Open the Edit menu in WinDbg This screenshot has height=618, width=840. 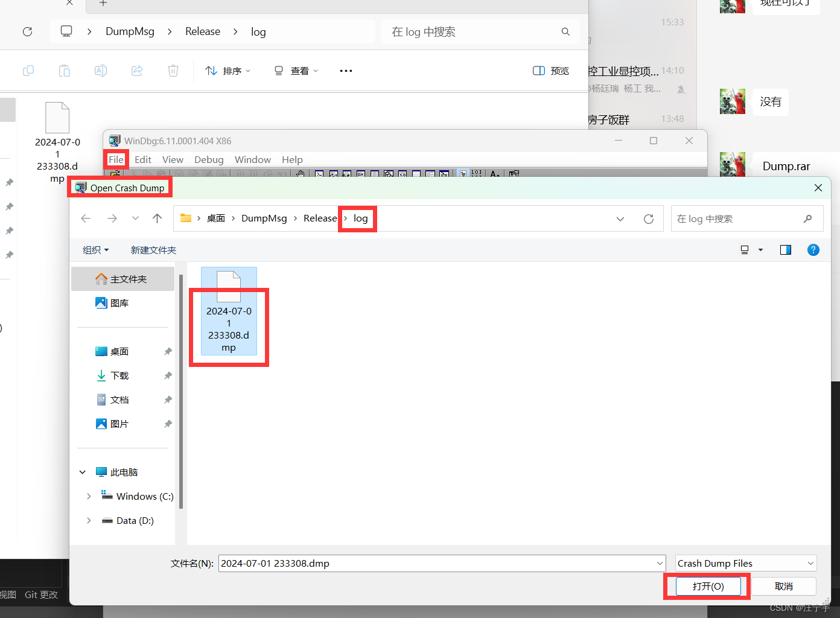click(x=143, y=159)
